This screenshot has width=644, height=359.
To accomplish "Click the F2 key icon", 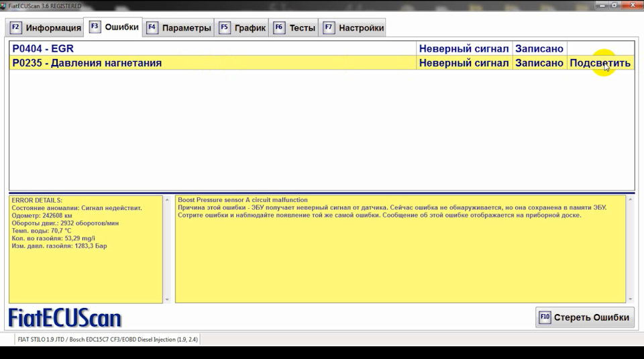I will click(15, 28).
